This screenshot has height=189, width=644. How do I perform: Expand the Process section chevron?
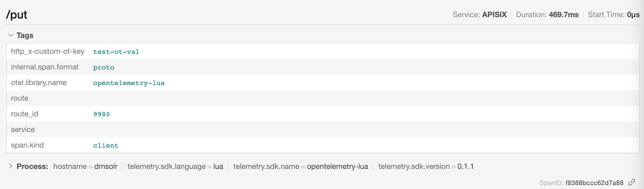(x=10, y=166)
